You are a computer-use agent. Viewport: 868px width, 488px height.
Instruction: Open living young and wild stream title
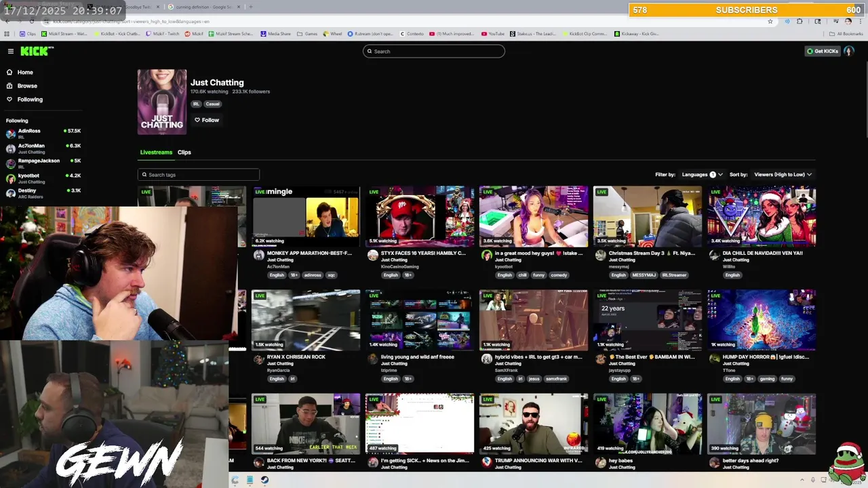pos(418,357)
